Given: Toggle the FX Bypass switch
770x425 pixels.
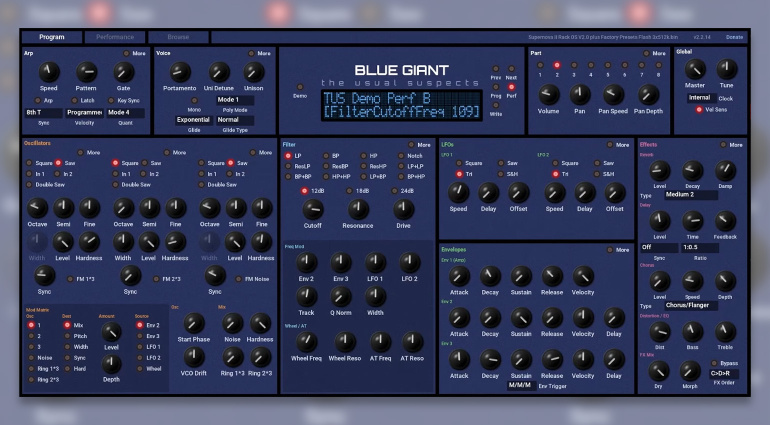Looking at the screenshot, I should click(x=714, y=363).
